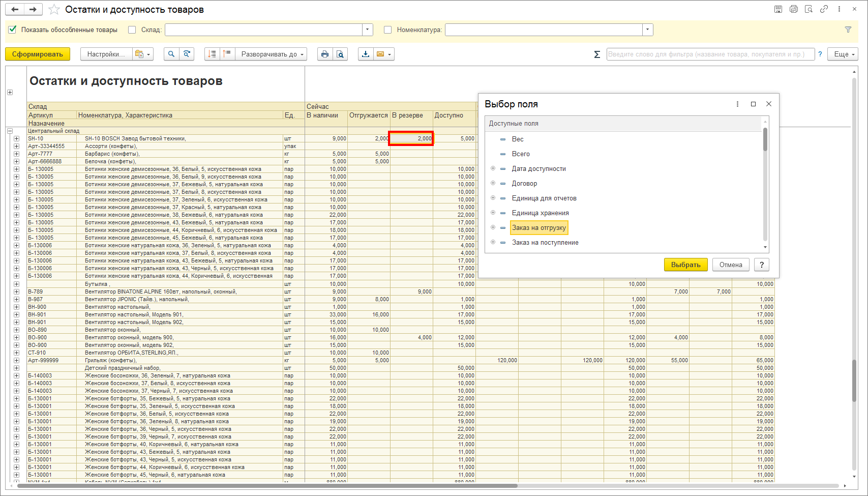Maximize the Выбор поля dialog

click(x=753, y=104)
